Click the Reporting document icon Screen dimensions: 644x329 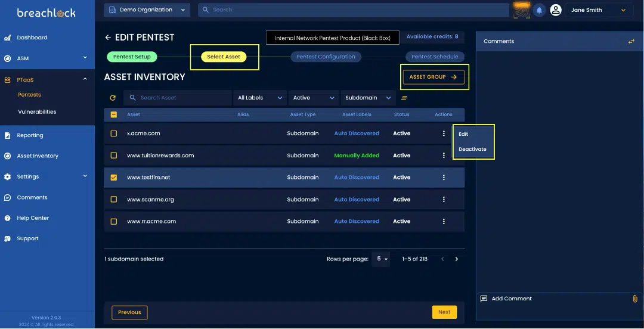(7, 135)
